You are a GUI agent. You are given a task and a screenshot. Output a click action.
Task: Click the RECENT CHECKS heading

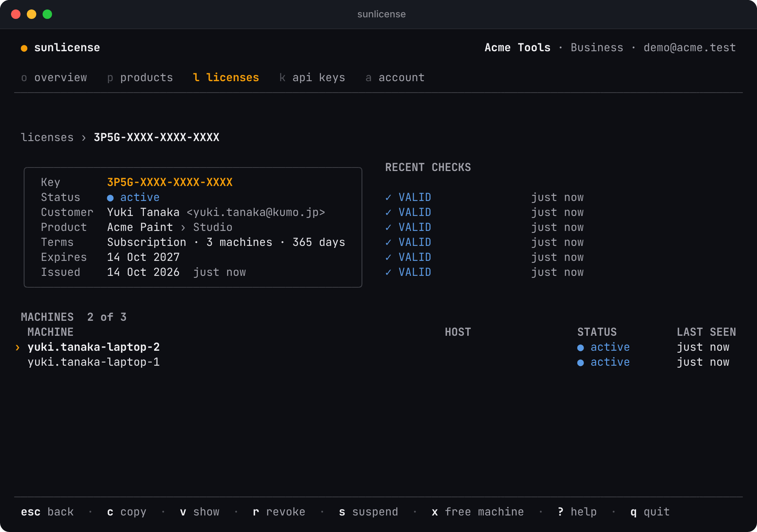[x=428, y=167]
